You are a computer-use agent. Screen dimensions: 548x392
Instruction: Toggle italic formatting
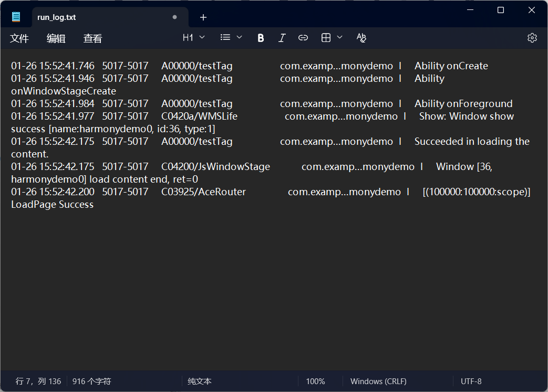click(x=282, y=38)
